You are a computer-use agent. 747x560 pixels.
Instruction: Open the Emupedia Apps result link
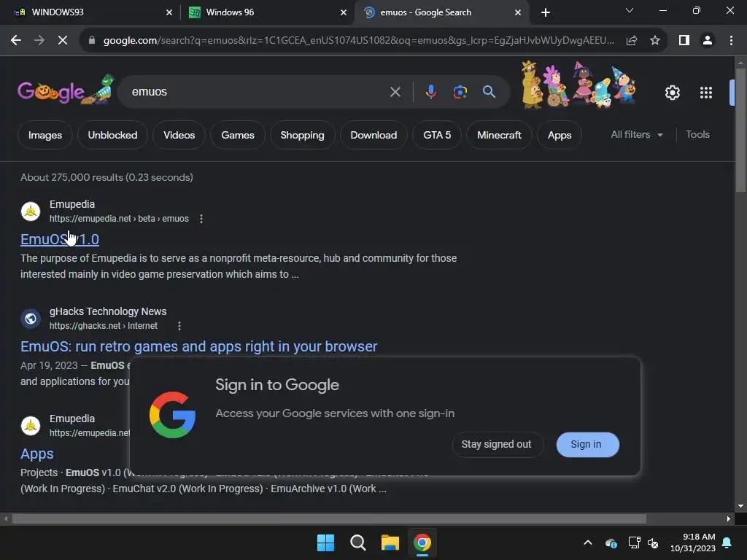[37, 454]
